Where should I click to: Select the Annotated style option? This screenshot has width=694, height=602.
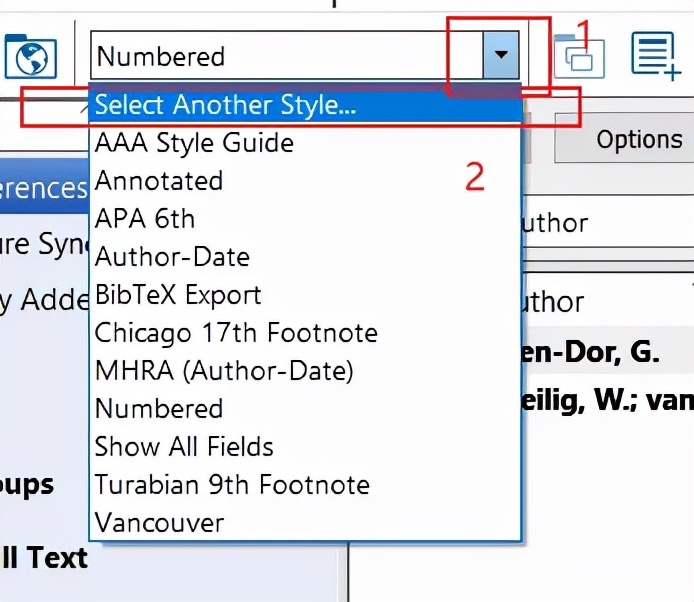point(305,181)
